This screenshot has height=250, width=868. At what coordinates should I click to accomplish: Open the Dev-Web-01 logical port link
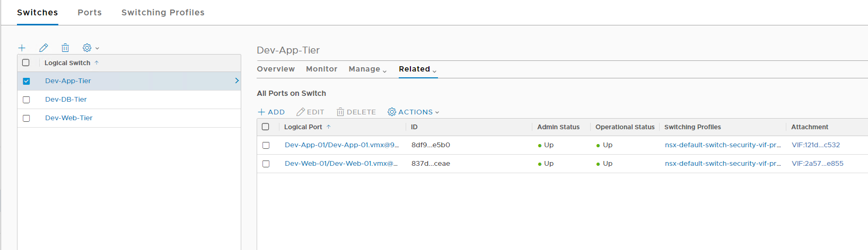click(341, 164)
